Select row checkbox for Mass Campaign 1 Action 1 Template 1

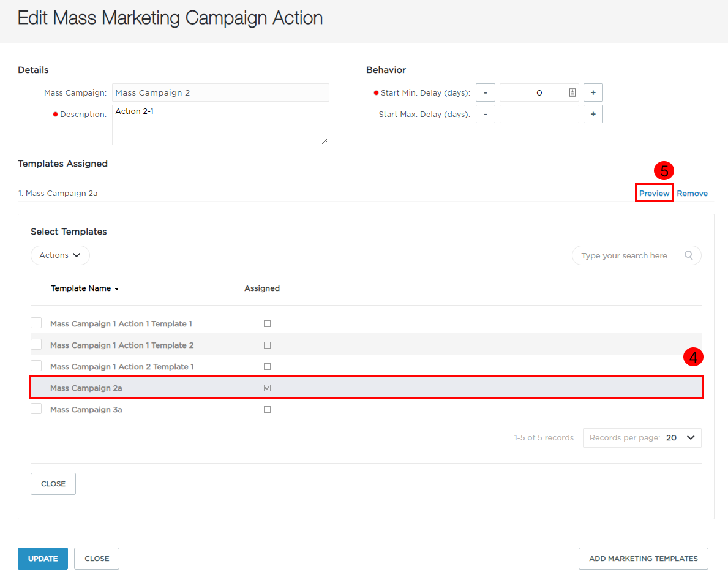(36, 323)
